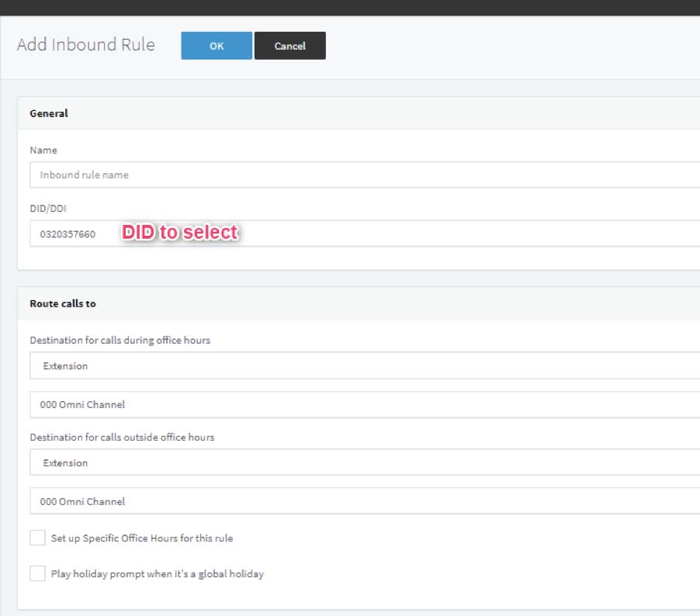
Task: Open the office hours destination type dropdown
Action: tap(365, 365)
